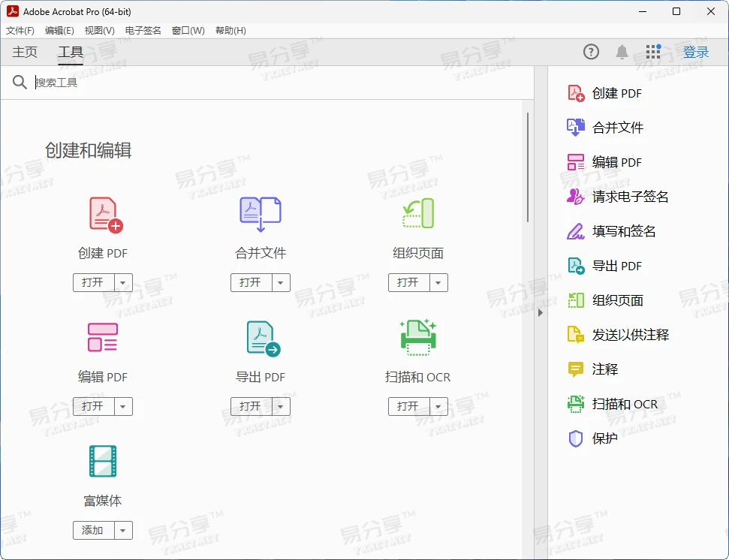Click the 富媒体 label in the tools grid
Viewport: 729px width, 560px height.
click(103, 501)
